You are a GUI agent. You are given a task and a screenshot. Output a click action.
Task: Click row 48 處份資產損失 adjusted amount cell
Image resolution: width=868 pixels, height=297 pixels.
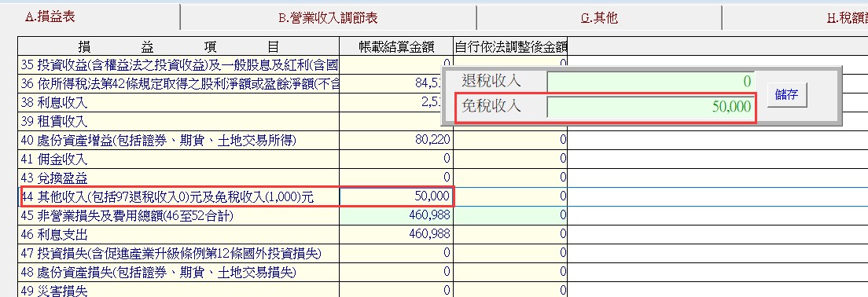pos(510,272)
